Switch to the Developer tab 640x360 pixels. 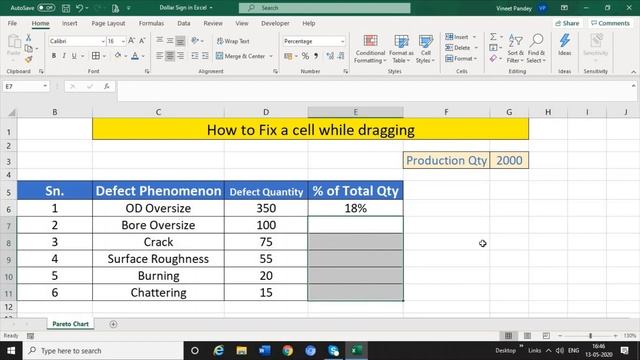275,23
